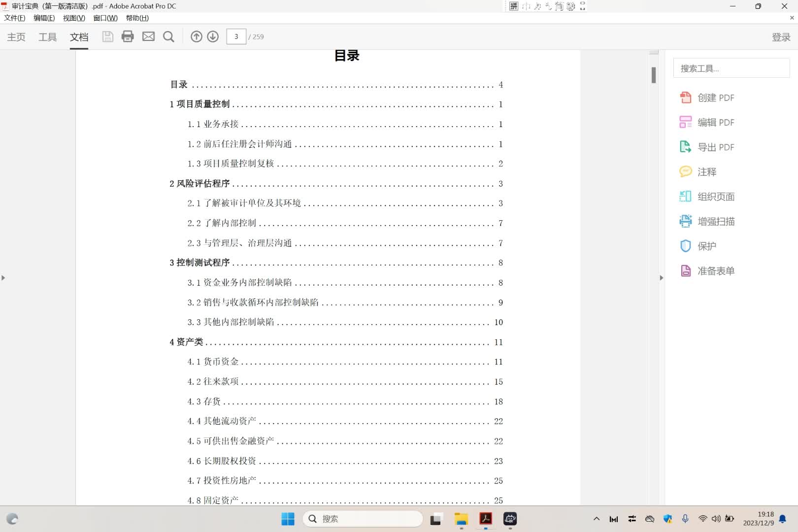
Task: Open the 编辑 PDF tool
Action: (x=707, y=122)
